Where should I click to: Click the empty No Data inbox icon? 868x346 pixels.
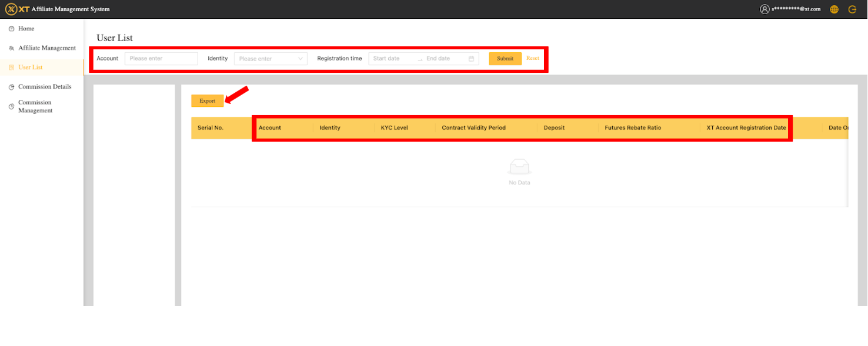[519, 167]
